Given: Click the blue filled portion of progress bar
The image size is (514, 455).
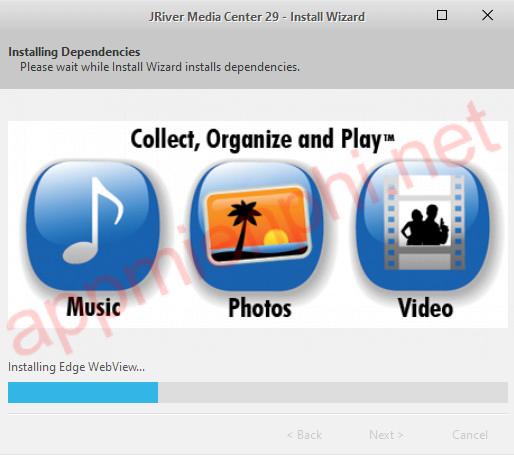Looking at the screenshot, I should click(x=83, y=392).
